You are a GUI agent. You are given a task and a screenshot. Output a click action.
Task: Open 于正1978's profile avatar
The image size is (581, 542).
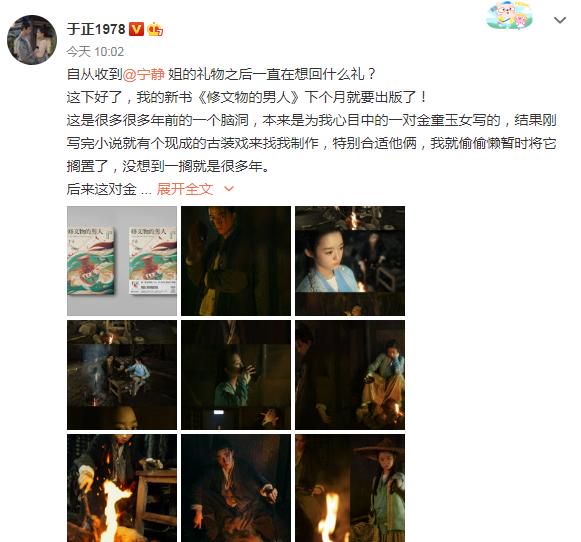32,40
